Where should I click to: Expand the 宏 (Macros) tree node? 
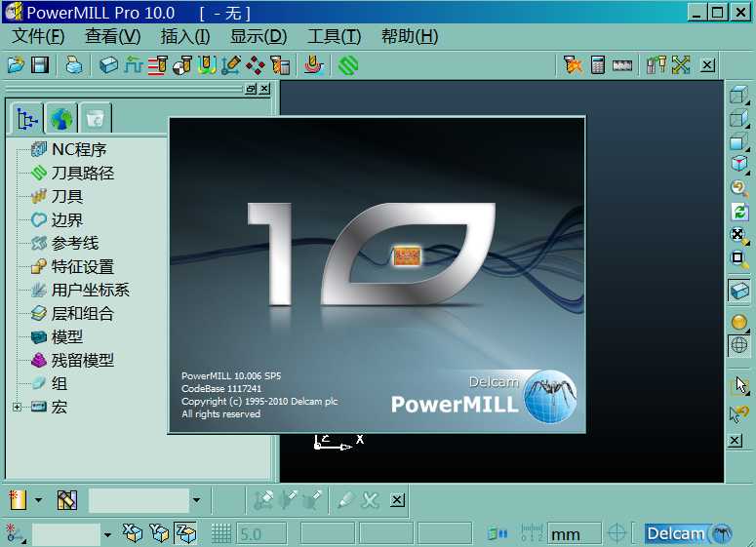coord(17,408)
